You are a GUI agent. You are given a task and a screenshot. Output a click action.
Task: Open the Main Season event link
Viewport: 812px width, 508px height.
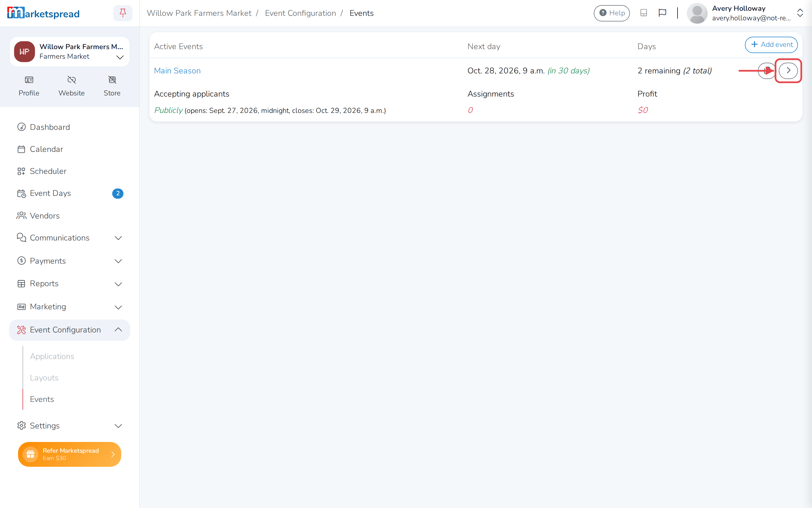177,71
